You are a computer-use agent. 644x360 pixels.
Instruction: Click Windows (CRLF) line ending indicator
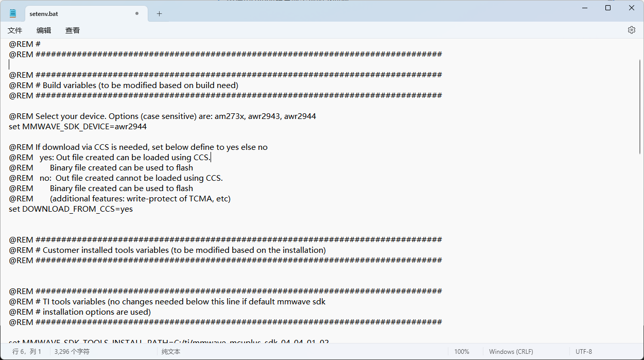[x=511, y=351]
